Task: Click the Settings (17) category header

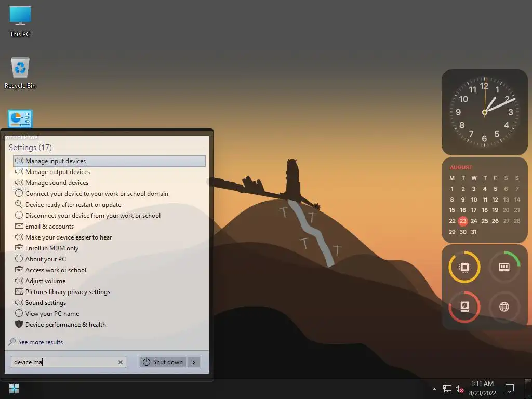Action: 30,147
